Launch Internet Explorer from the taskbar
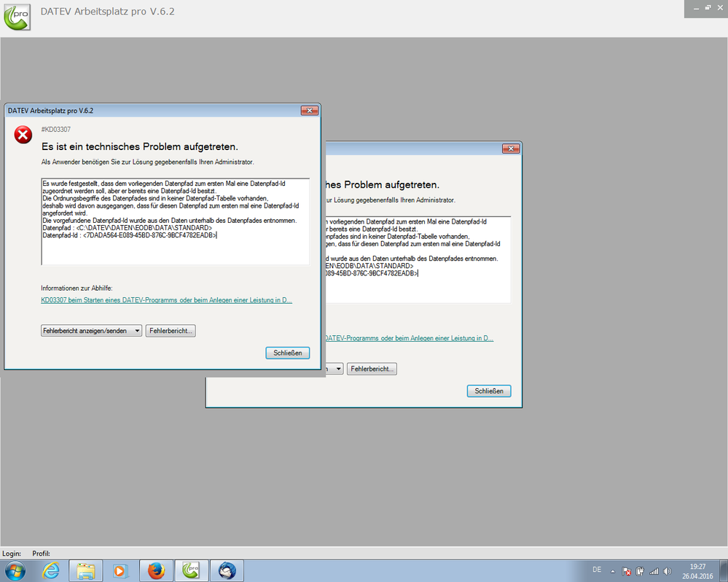728x582 pixels. coord(50,570)
